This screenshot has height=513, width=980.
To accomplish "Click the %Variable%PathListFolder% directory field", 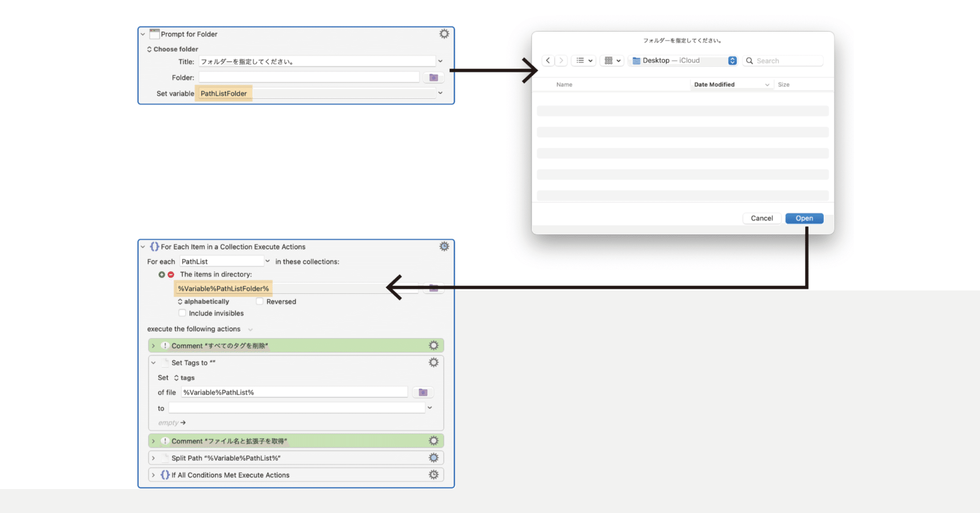I will pyautogui.click(x=296, y=288).
